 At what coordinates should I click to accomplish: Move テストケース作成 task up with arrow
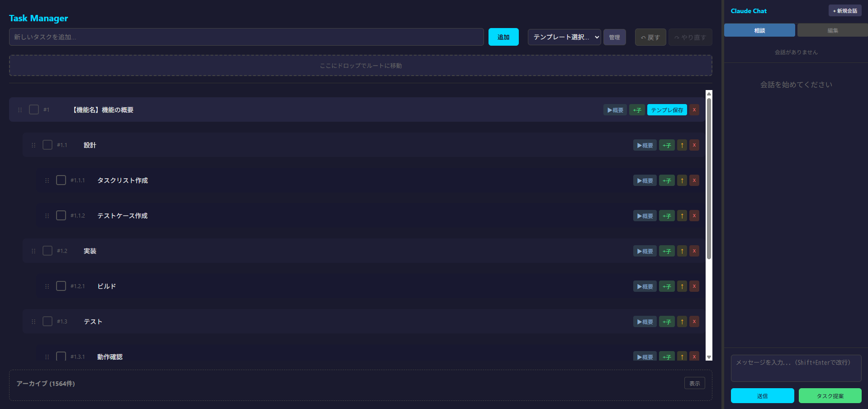pos(682,216)
